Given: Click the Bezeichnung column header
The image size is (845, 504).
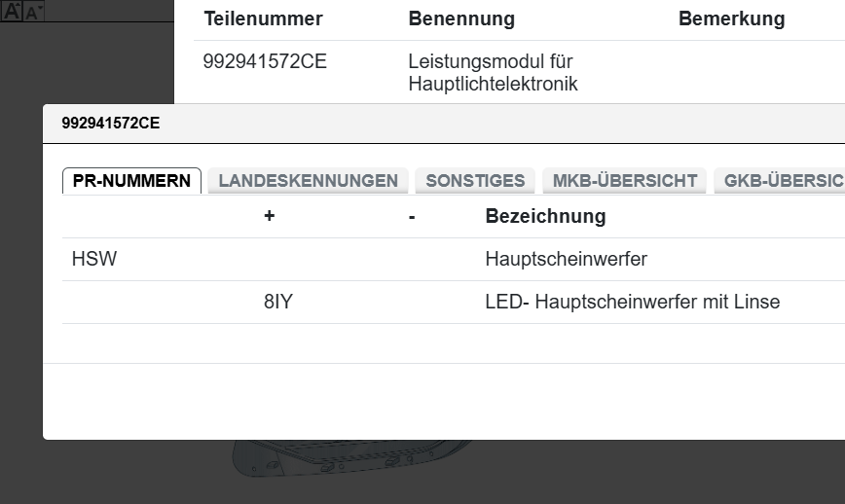Looking at the screenshot, I should (545, 216).
